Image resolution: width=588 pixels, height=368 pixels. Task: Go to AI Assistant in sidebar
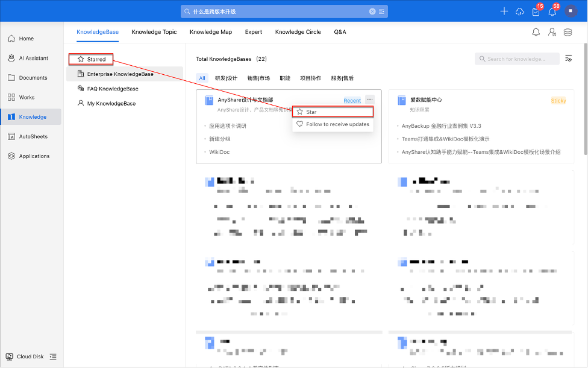33,58
